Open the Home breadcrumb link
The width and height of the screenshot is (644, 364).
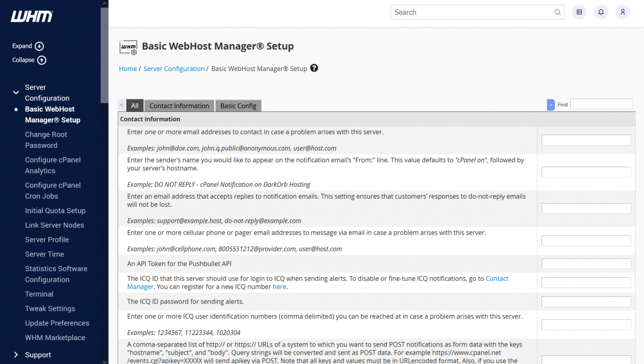(128, 69)
